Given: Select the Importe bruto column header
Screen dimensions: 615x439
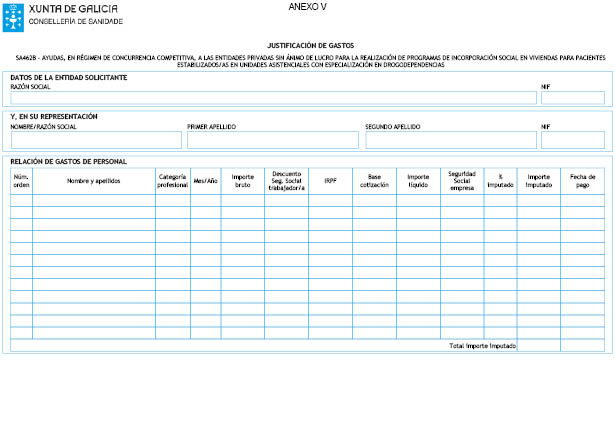Looking at the screenshot, I should (x=242, y=181).
